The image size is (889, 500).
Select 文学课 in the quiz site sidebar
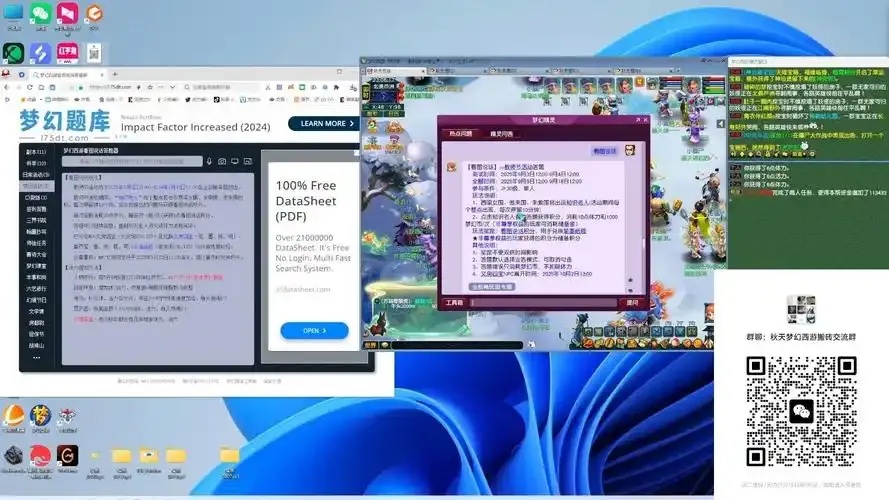tap(37, 311)
